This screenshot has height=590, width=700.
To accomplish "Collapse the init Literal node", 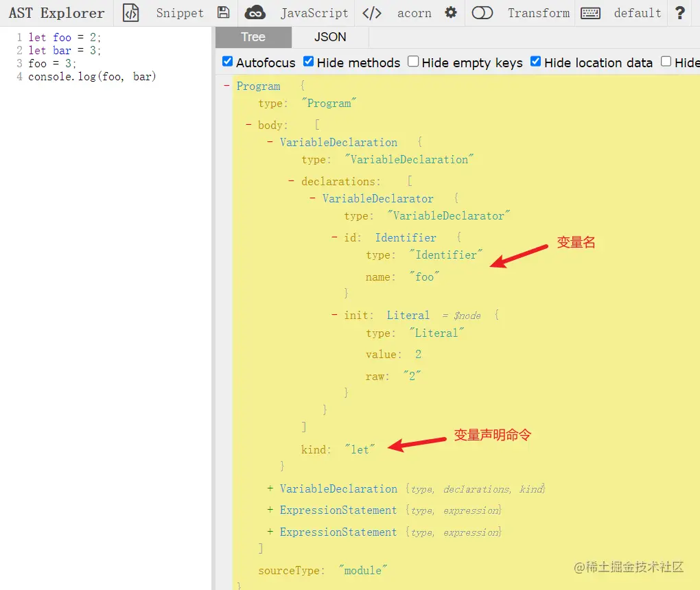I will click(334, 315).
